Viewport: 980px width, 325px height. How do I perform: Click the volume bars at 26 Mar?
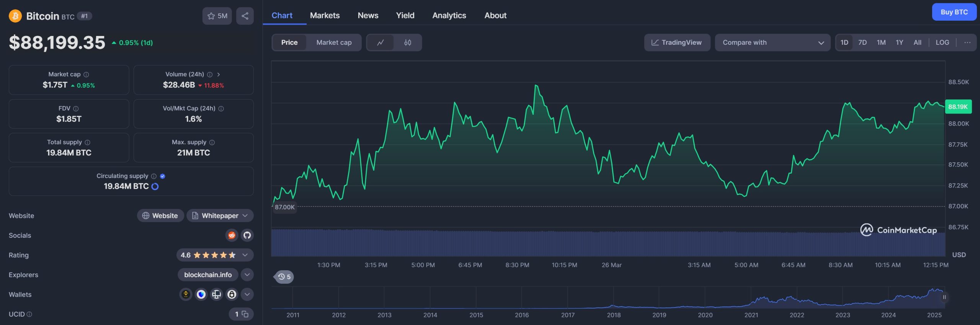point(611,243)
